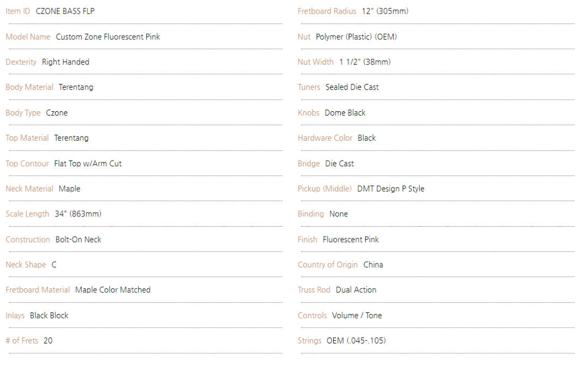Click the Dome Black knobs value
This screenshot has width=588, height=368.
point(345,113)
